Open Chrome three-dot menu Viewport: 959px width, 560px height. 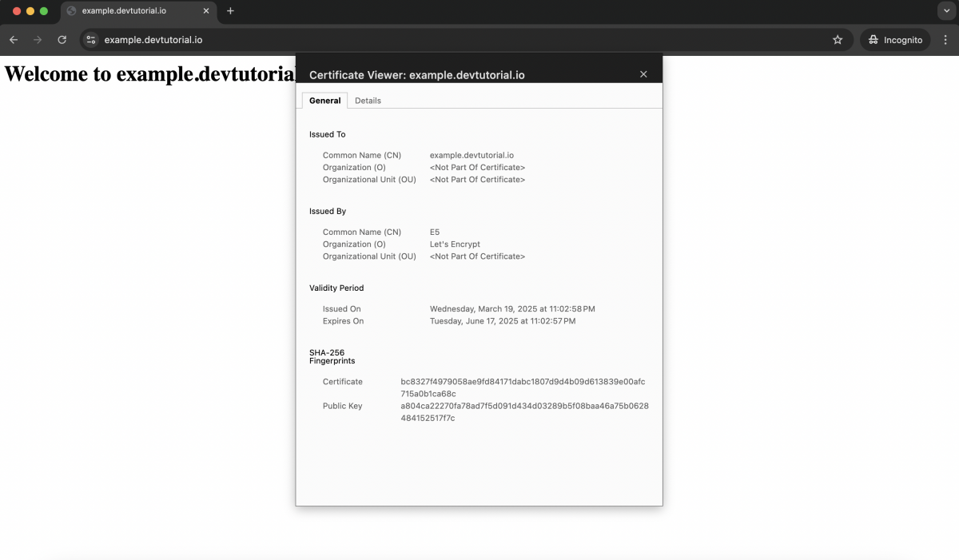(946, 40)
